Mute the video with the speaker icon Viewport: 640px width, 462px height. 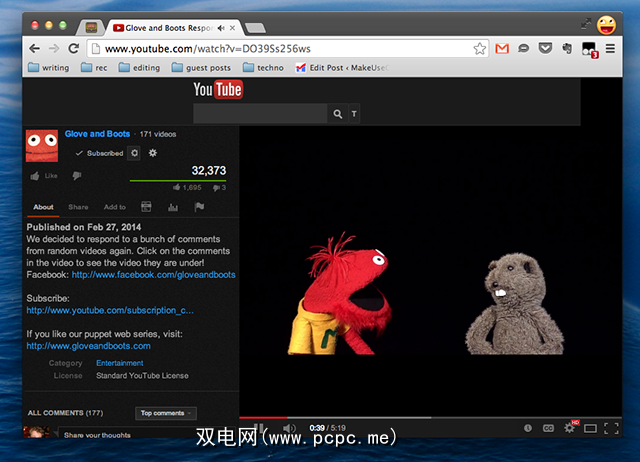click(x=289, y=428)
